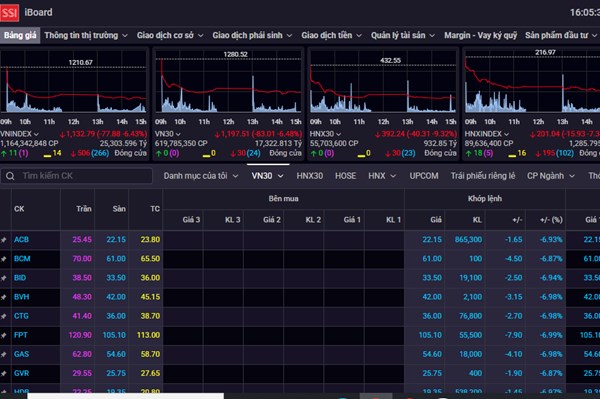600x399 pixels.
Task: Click the +/- (%) column header
Action: click(551, 220)
